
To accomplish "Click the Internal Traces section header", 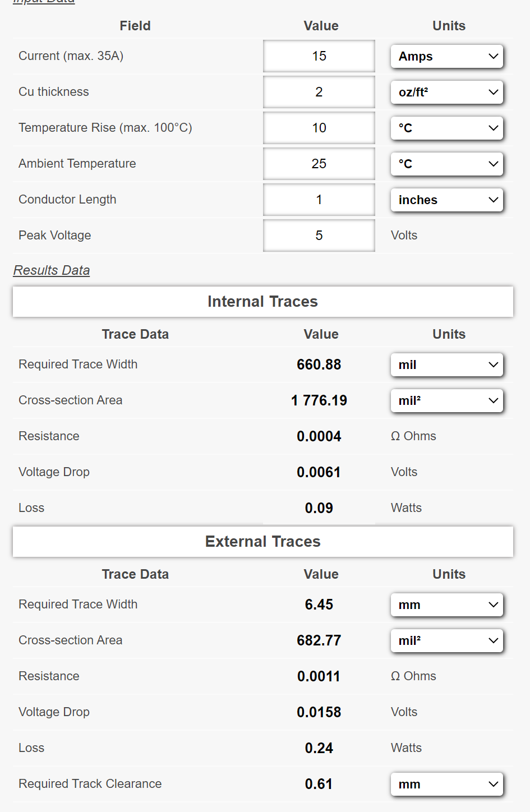I will pos(262,302).
